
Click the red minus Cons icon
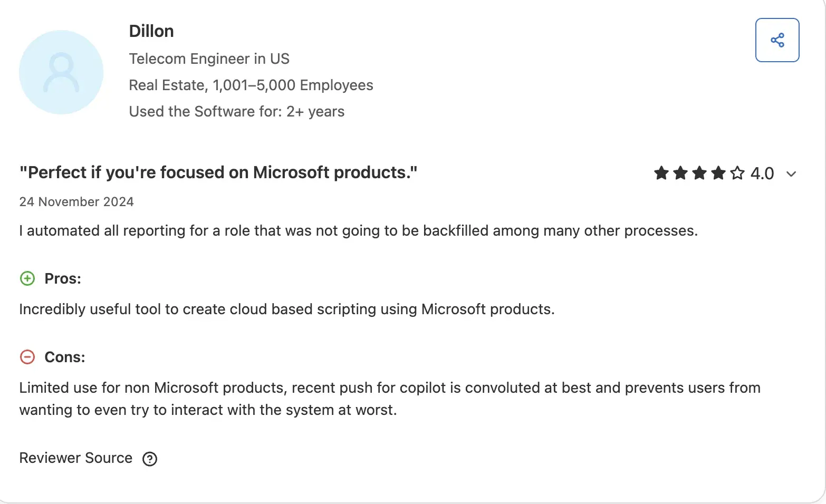pos(27,357)
